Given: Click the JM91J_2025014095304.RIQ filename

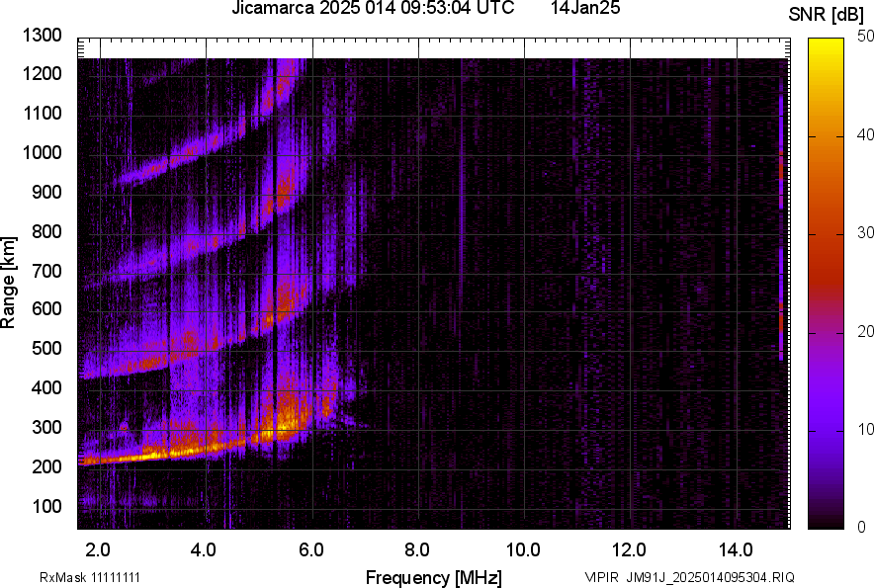Looking at the screenshot, I should [x=710, y=577].
